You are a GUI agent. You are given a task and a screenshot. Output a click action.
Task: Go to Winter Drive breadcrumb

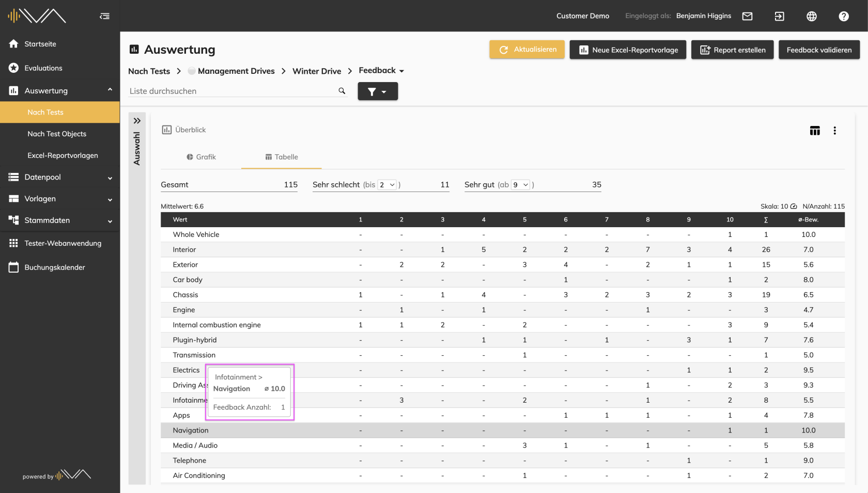(317, 71)
